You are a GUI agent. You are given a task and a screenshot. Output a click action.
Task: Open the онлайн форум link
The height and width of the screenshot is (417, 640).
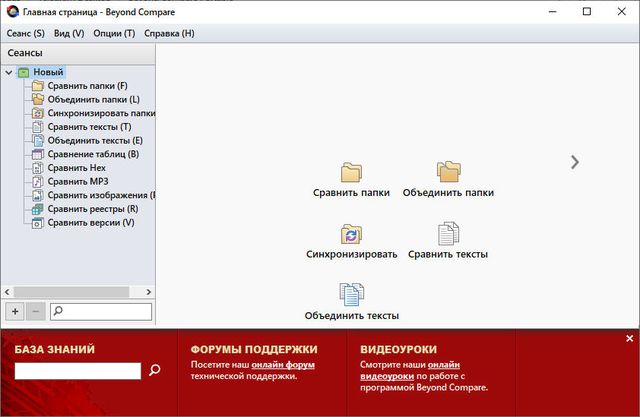pos(283,365)
